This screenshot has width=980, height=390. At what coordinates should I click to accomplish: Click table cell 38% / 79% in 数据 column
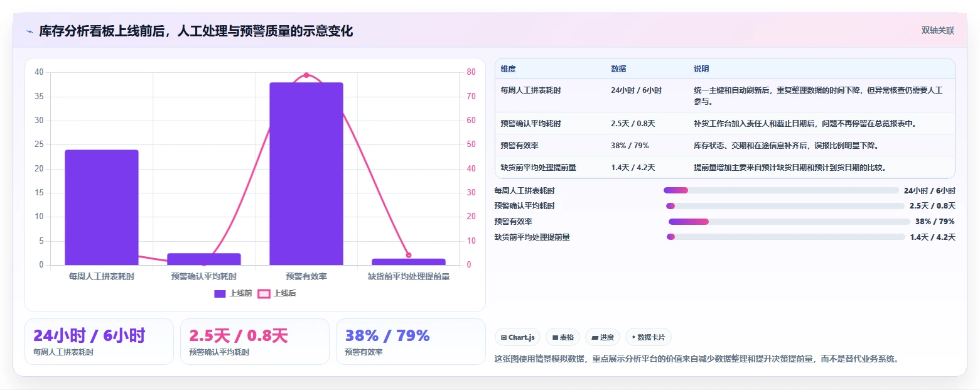[630, 146]
